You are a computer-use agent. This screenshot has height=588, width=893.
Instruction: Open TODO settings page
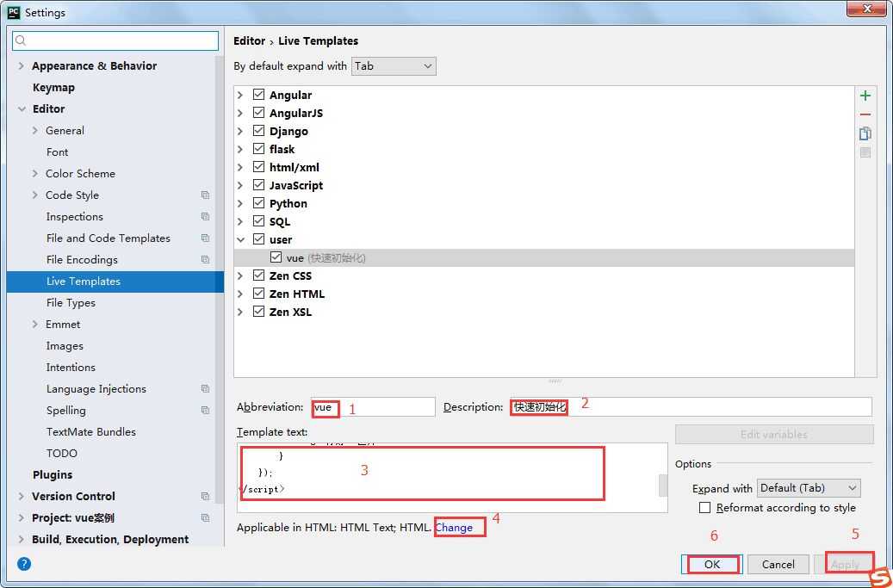61,453
